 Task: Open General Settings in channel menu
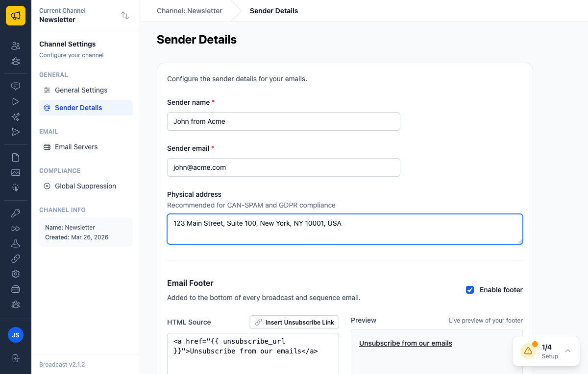tap(86, 90)
